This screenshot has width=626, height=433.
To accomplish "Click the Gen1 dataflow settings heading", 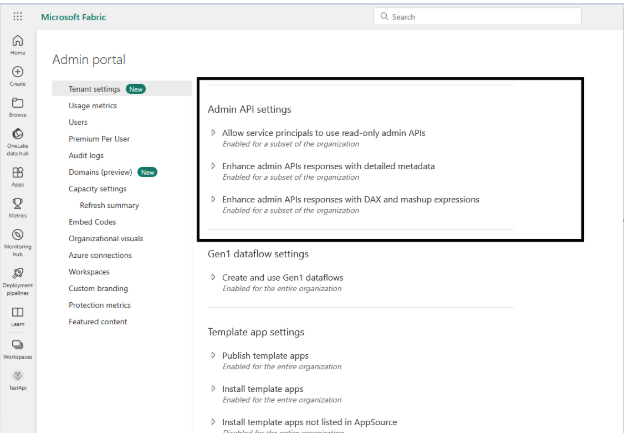I will (258, 254).
